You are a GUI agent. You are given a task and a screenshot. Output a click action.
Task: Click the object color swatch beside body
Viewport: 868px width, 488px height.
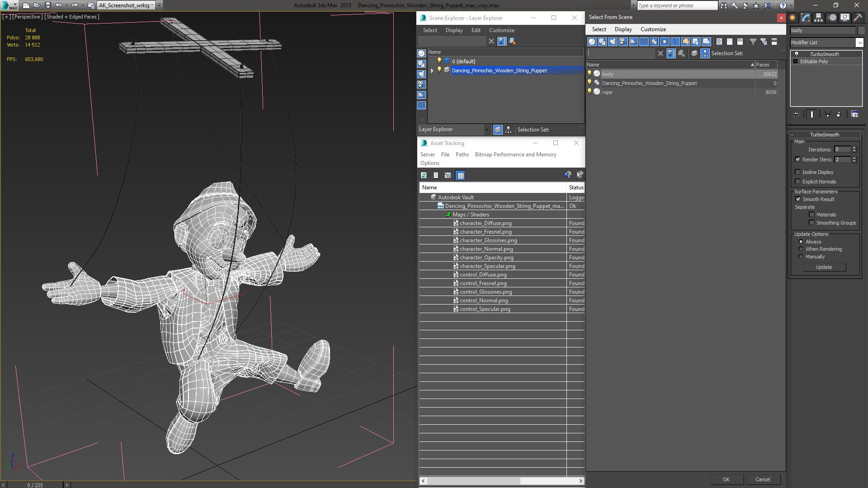tap(861, 30)
